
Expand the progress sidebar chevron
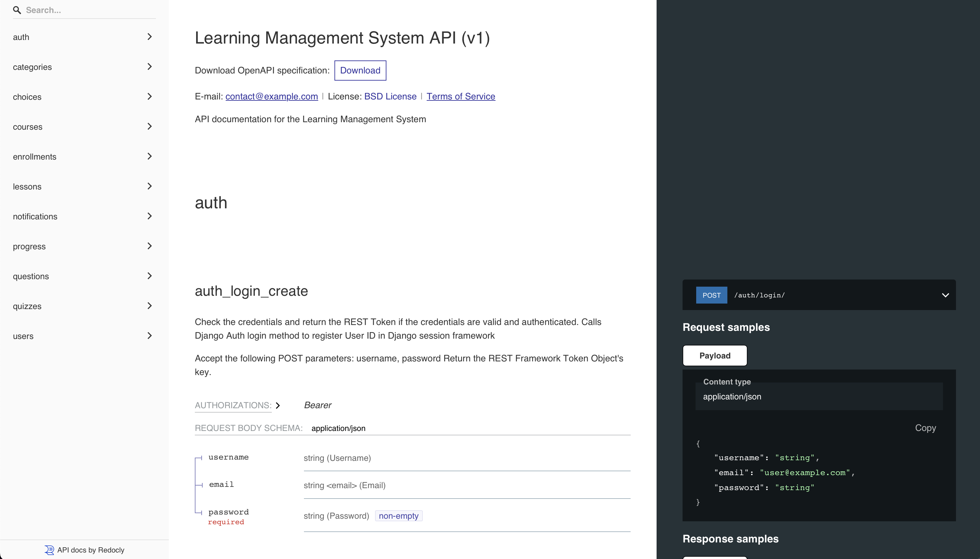pyautogui.click(x=150, y=246)
